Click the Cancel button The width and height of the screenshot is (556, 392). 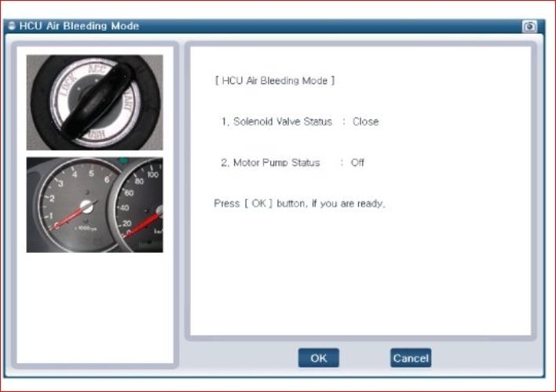click(x=411, y=358)
